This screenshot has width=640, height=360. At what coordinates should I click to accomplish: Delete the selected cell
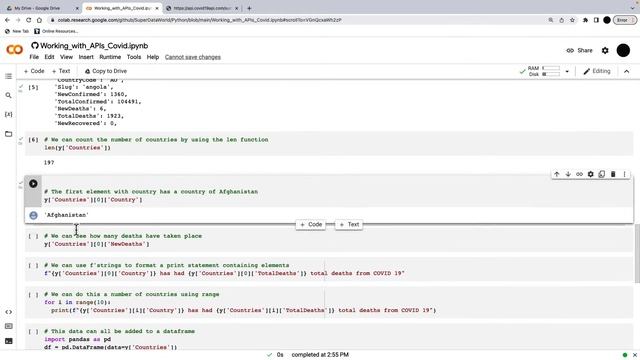(613, 174)
